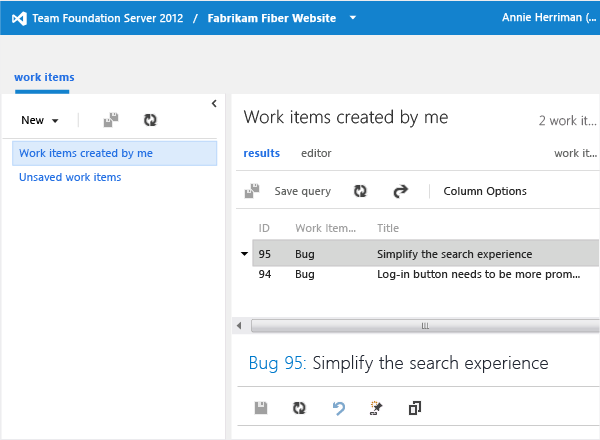Viewport: 600px width, 440px height.
Task: Click save icon in left pane toolbar
Action: click(x=111, y=120)
